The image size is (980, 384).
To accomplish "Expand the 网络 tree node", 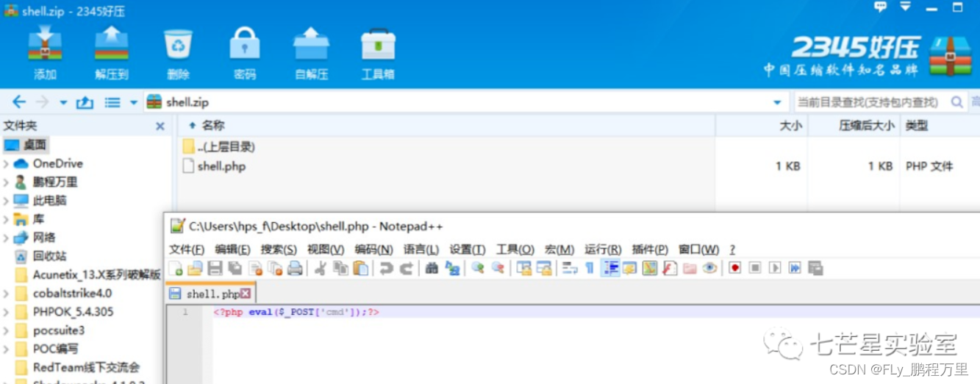I will point(6,238).
